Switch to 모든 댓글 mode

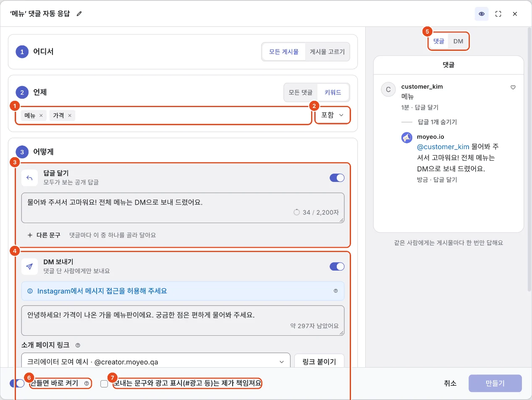pos(301,92)
